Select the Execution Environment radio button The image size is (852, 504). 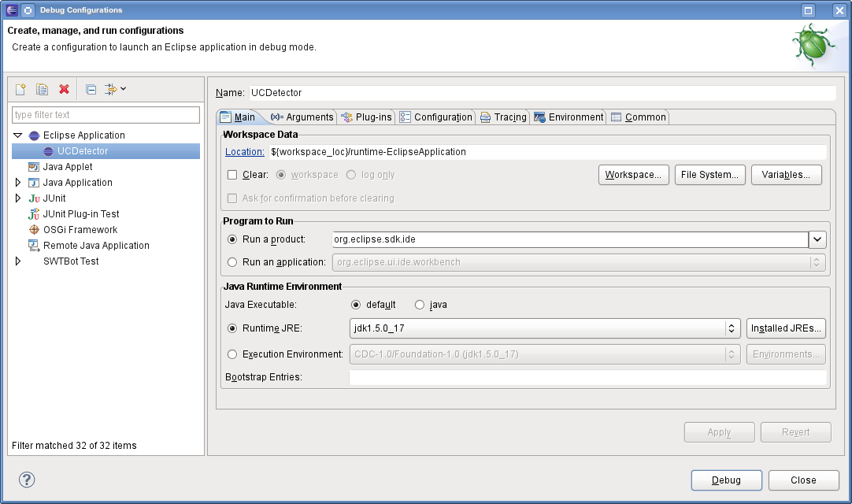[232, 354]
